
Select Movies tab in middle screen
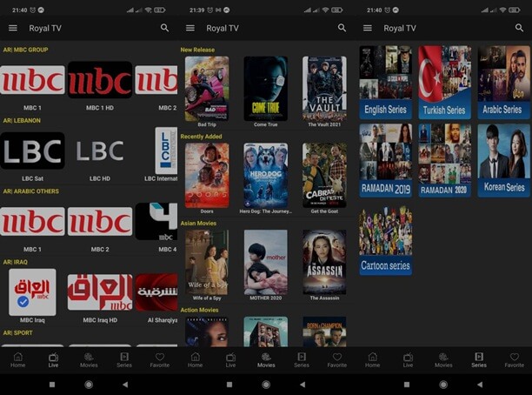(266, 360)
